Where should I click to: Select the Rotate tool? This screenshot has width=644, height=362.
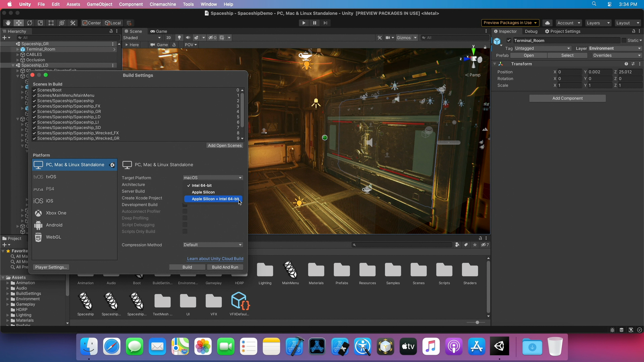click(30, 23)
